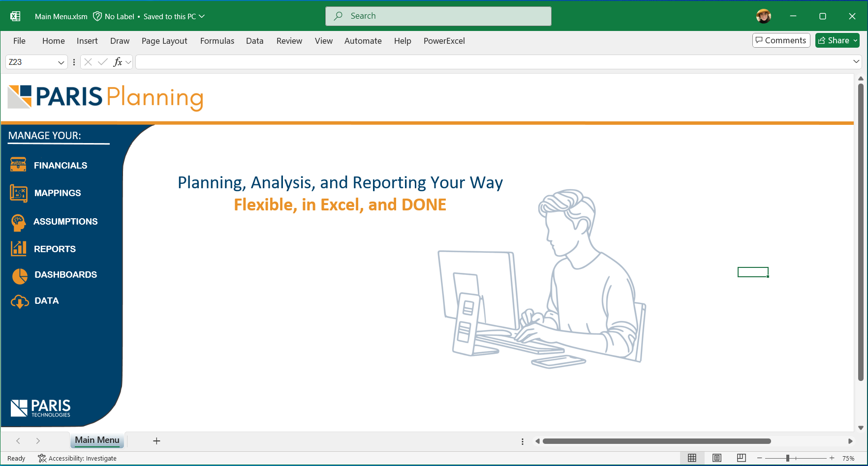The image size is (868, 466).
Task: Click the sensitivity label shield icon
Action: [x=97, y=16]
